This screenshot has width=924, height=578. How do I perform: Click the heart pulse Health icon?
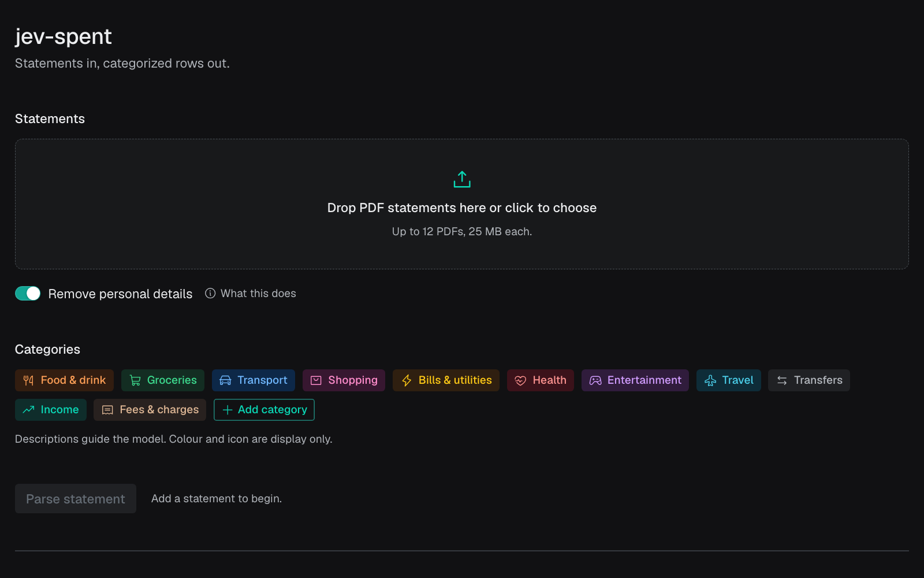520,380
